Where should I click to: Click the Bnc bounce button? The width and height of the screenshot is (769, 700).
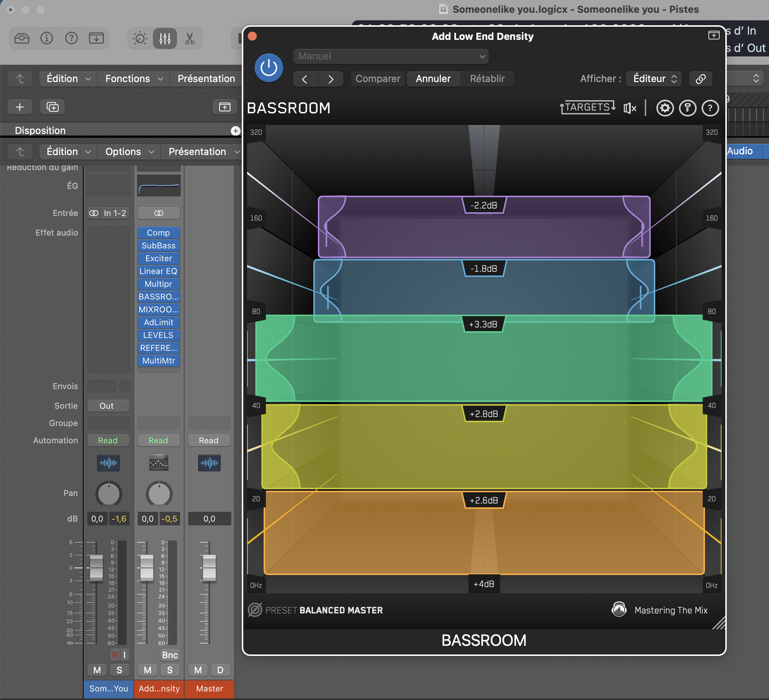[170, 654]
